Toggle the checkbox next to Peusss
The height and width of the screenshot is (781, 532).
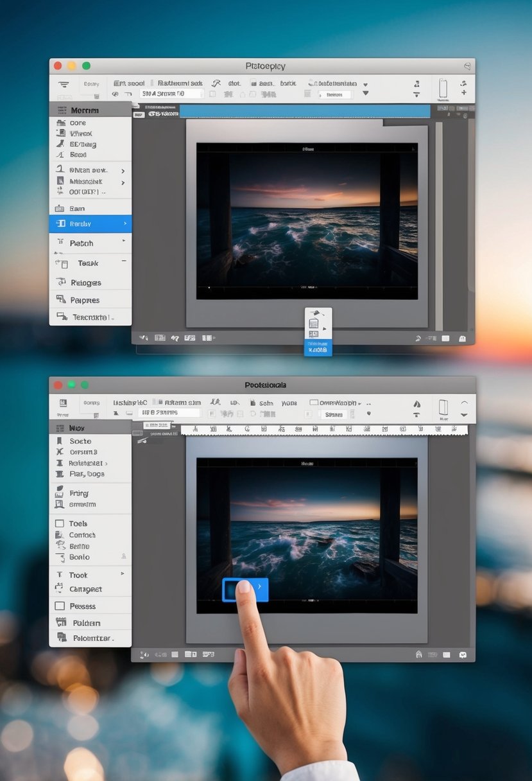pos(60,606)
